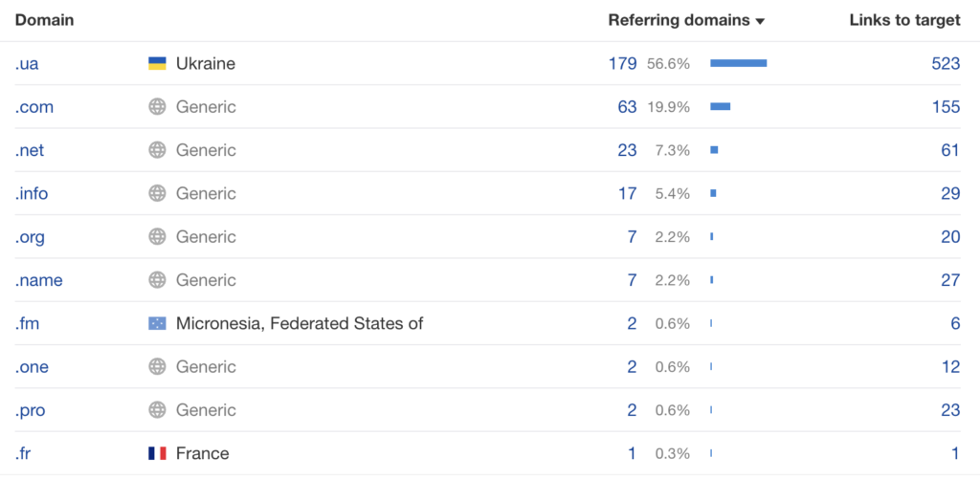Click the globe icon in .pro row
The image size is (980, 479).
pos(157,410)
